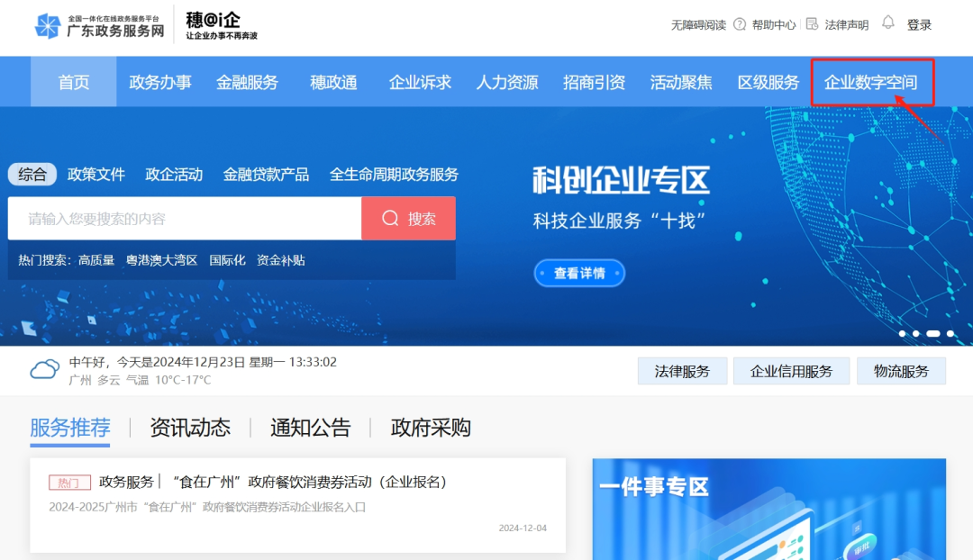Select the 政企活动 search category
This screenshot has width=973, height=560.
tap(174, 175)
